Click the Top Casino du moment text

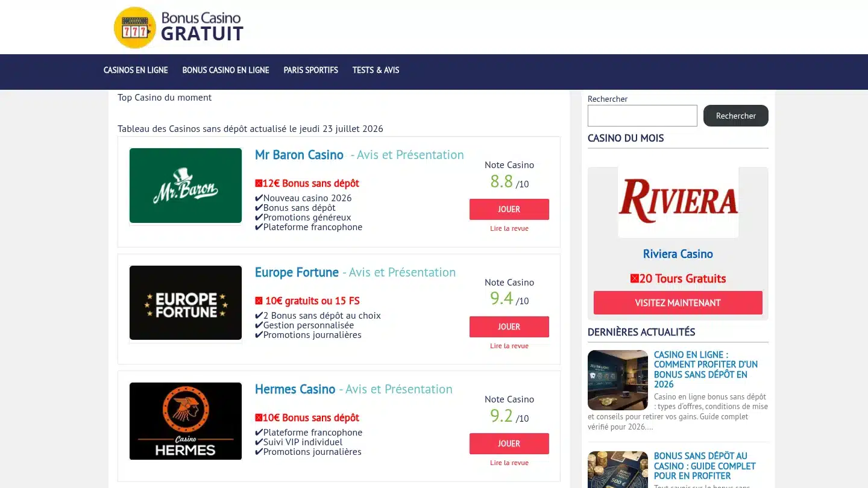pyautogui.click(x=165, y=98)
